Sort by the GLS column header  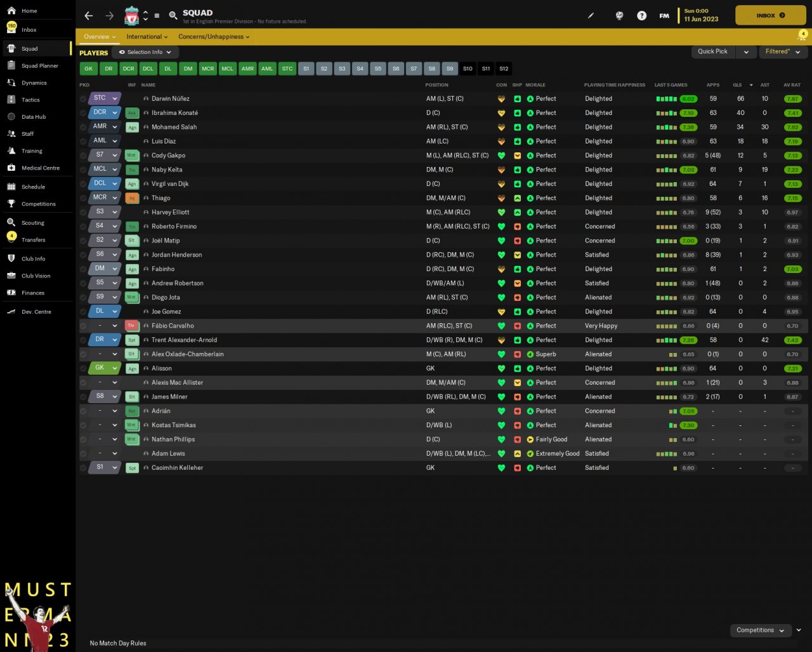(x=737, y=85)
